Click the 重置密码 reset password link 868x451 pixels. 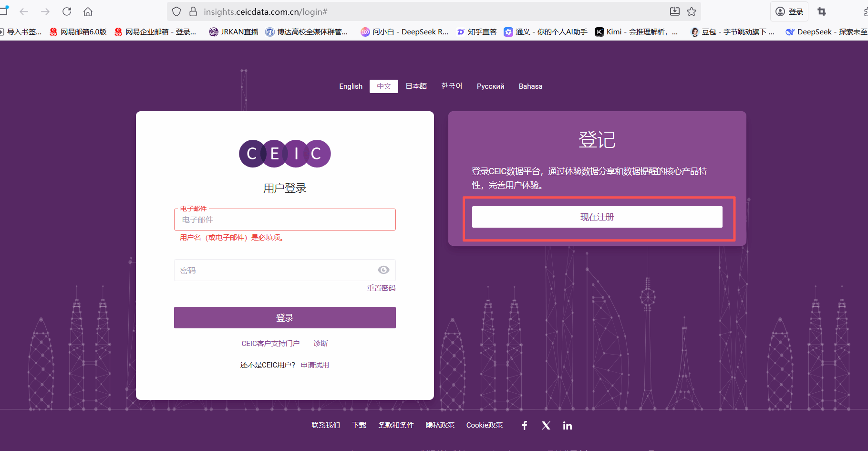(381, 288)
